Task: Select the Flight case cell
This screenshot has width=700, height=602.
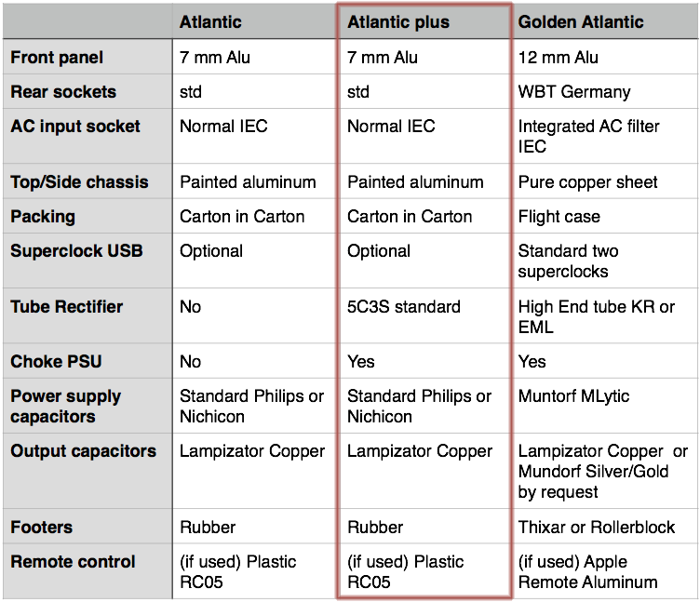Action: click(x=559, y=217)
